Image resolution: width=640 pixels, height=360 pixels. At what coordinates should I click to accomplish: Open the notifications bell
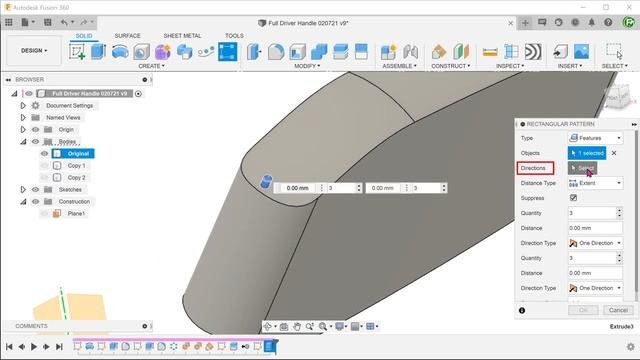591,22
